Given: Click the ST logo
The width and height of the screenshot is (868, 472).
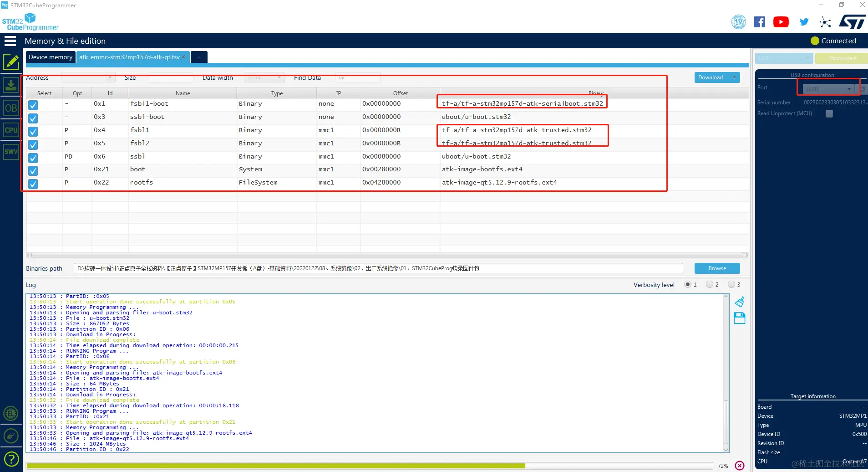Looking at the screenshot, I should (852, 22).
